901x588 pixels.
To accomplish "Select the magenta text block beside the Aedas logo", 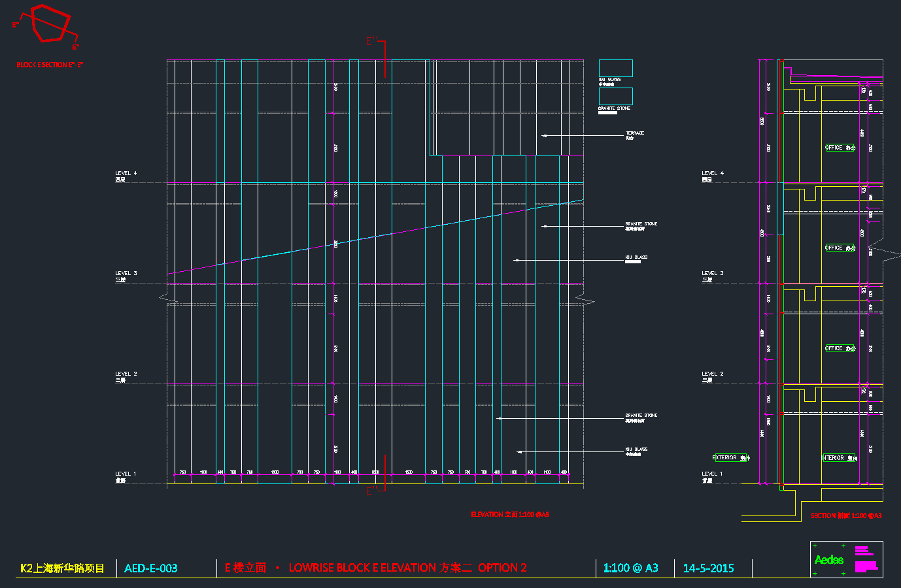I will pos(866,559).
